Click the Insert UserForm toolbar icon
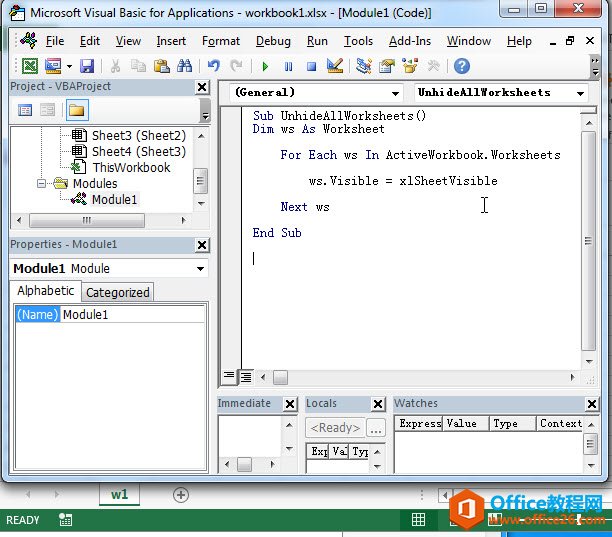 (53, 66)
